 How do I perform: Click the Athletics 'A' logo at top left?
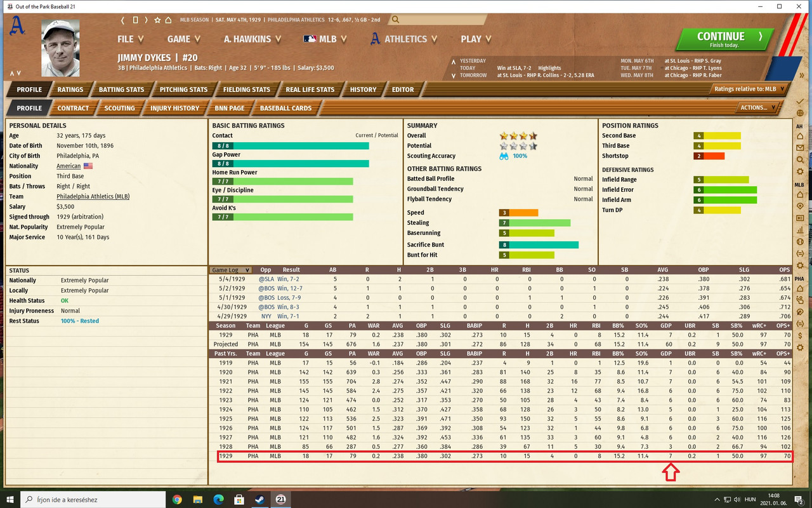click(x=18, y=26)
